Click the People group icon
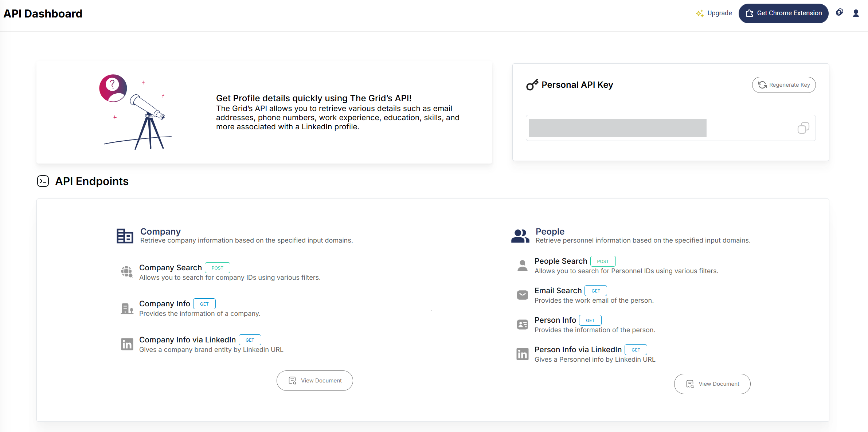The width and height of the screenshot is (868, 432). 520,236
